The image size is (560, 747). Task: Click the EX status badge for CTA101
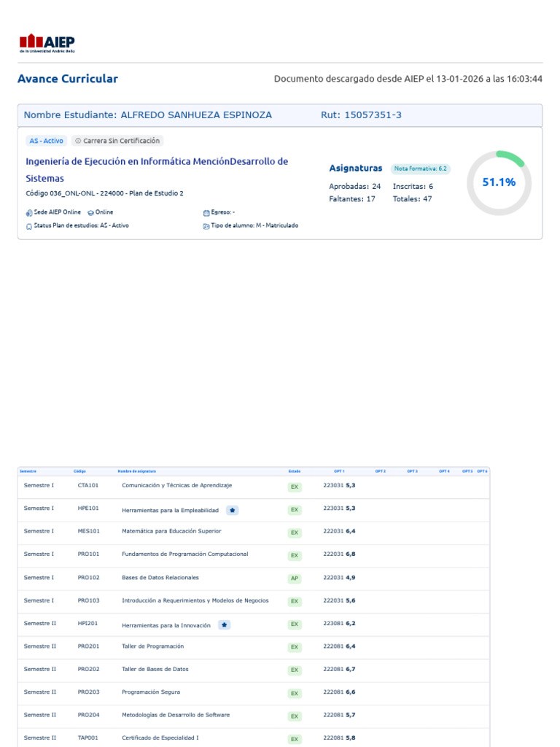coord(295,487)
